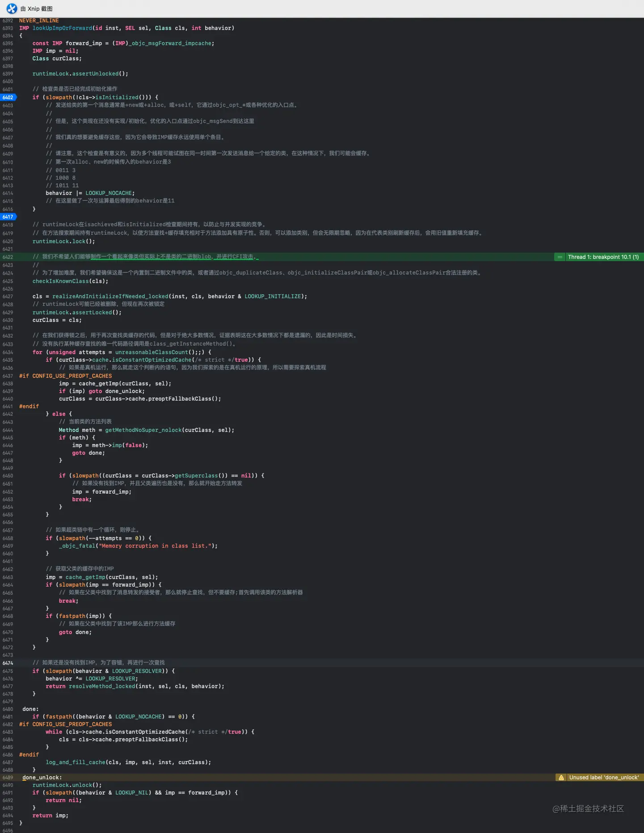The height and width of the screenshot is (833, 644).
Task: Click the runtimeLock.unlock() statement
Action: (x=67, y=785)
